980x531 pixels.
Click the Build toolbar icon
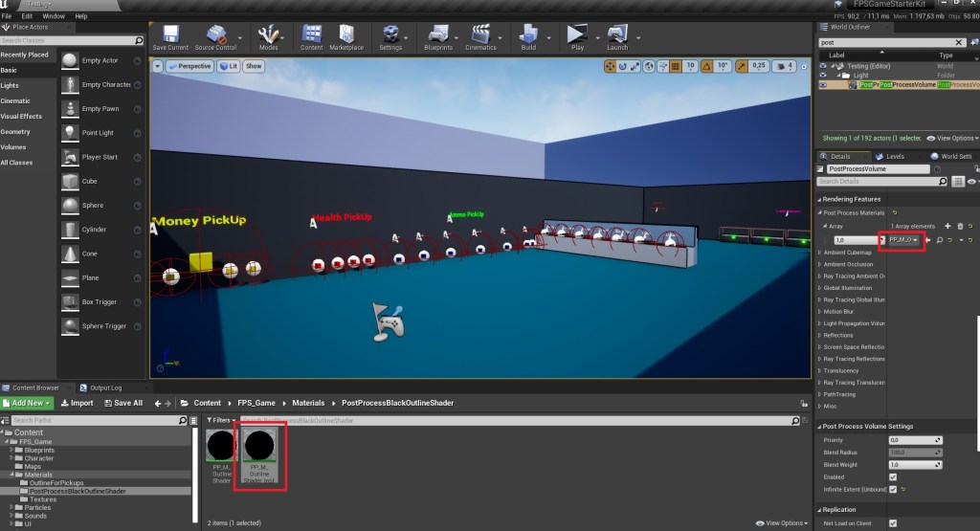528,35
